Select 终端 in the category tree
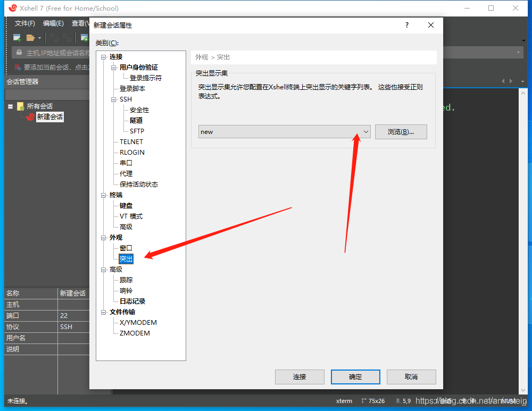The height and width of the screenshot is (411, 532). point(115,195)
